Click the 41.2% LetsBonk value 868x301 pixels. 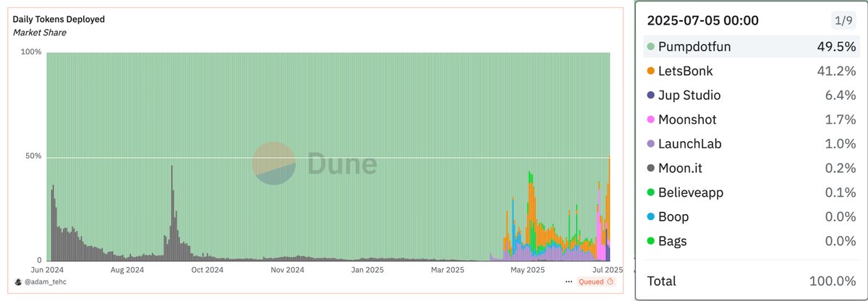pos(838,71)
